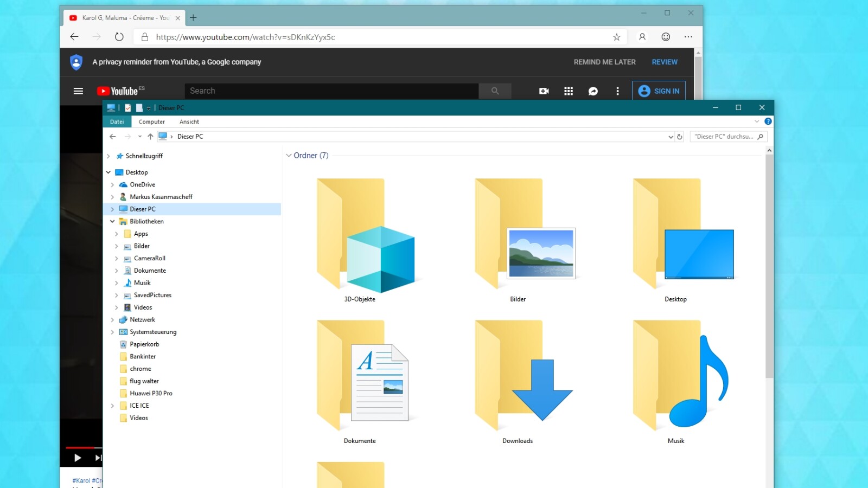Focus the Edge URL address field

pyautogui.click(x=380, y=37)
